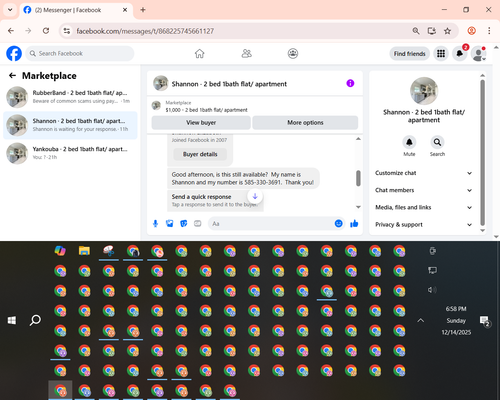Open Chrome zoom magnifier icon in address bar
The image size is (500, 400).
click(416, 31)
